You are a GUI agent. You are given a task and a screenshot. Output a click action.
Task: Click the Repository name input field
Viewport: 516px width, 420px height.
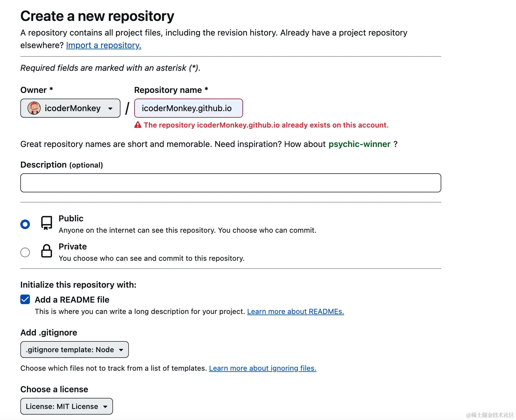[189, 108]
